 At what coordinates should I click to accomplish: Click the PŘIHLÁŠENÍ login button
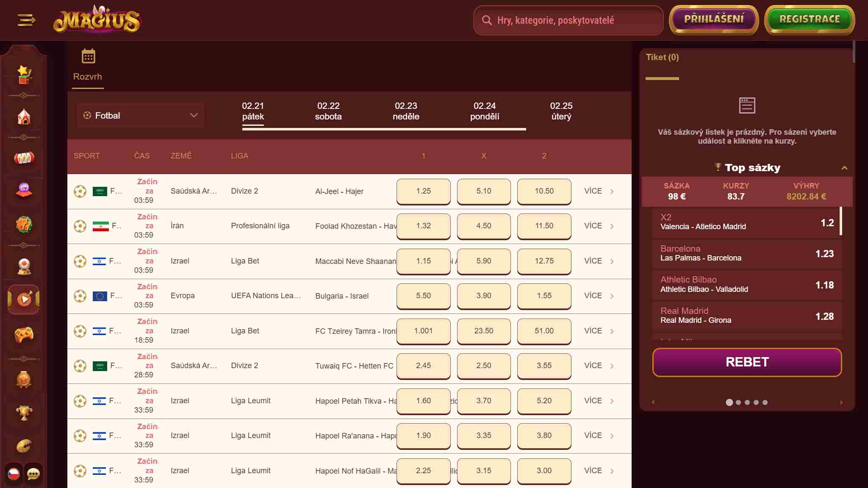pos(714,19)
